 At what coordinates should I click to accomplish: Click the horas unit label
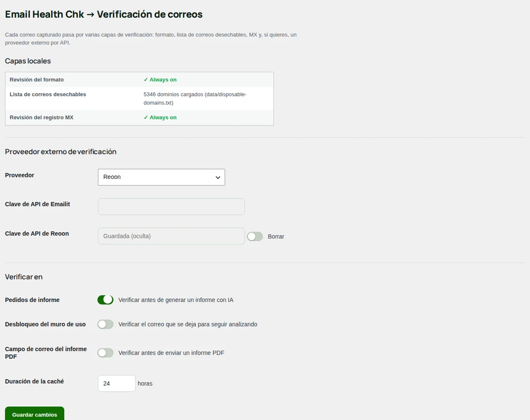click(145, 383)
